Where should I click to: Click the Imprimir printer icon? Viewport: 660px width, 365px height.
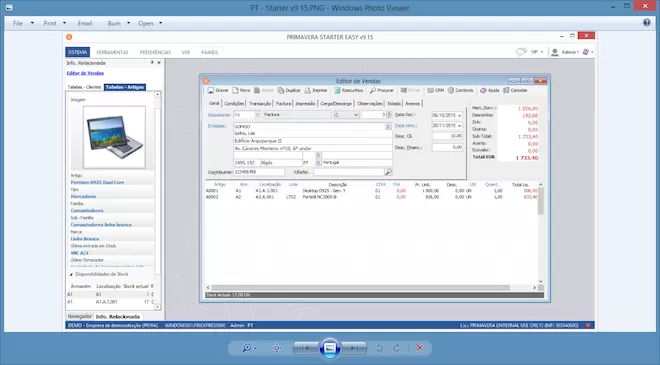click(x=308, y=91)
